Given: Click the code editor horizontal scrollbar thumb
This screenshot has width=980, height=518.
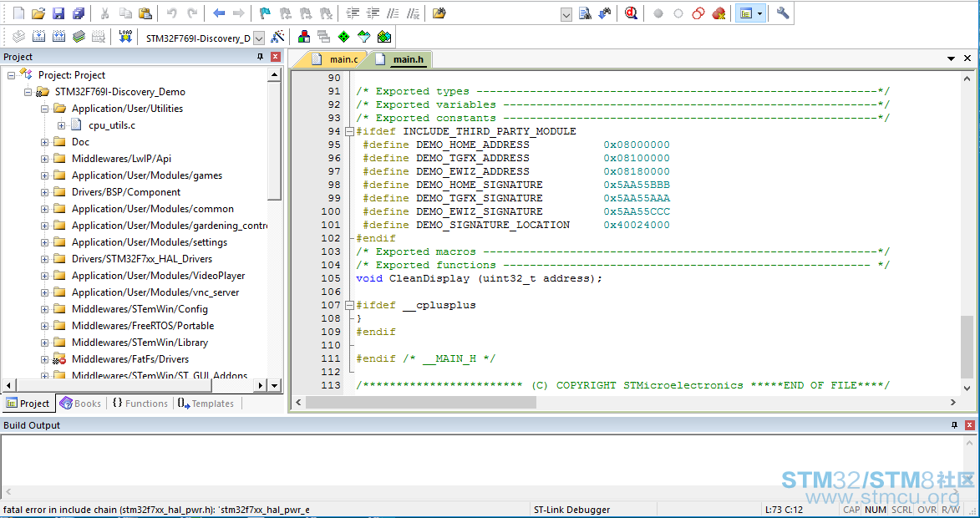Looking at the screenshot, I should click(x=420, y=403).
